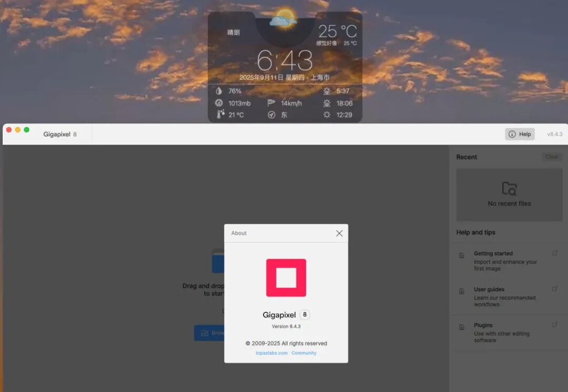Click the Getting started document icon
Screen dimensions: 568x392
(x=462, y=255)
